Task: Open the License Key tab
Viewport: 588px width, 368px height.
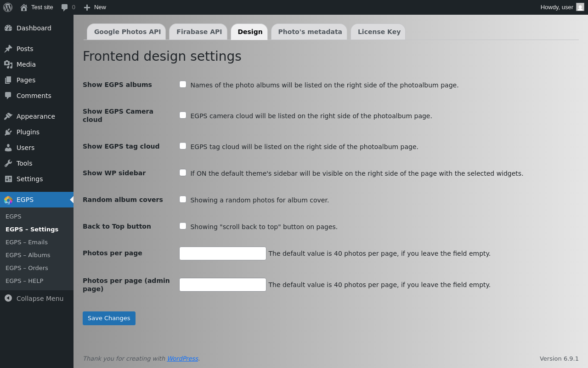Action: pyautogui.click(x=379, y=32)
